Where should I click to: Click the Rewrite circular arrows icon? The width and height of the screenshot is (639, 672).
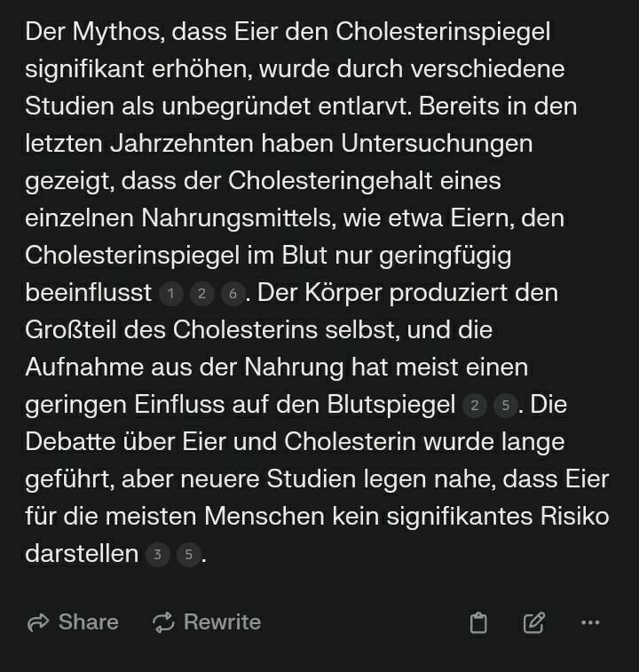tap(163, 622)
